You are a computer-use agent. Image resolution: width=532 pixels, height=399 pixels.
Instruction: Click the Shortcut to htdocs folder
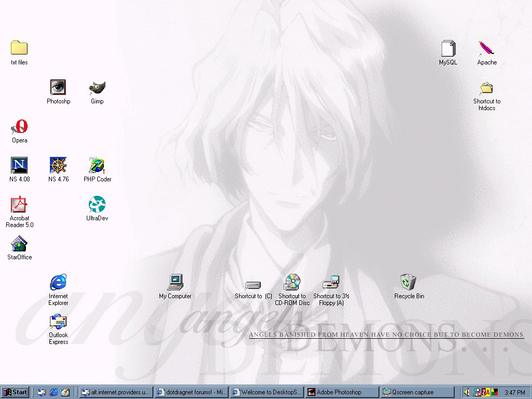coord(486,88)
